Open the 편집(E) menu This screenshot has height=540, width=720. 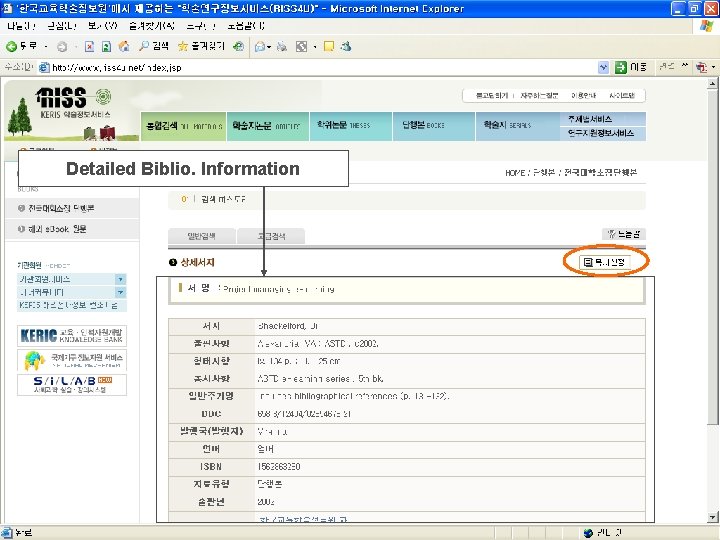pyautogui.click(x=62, y=26)
